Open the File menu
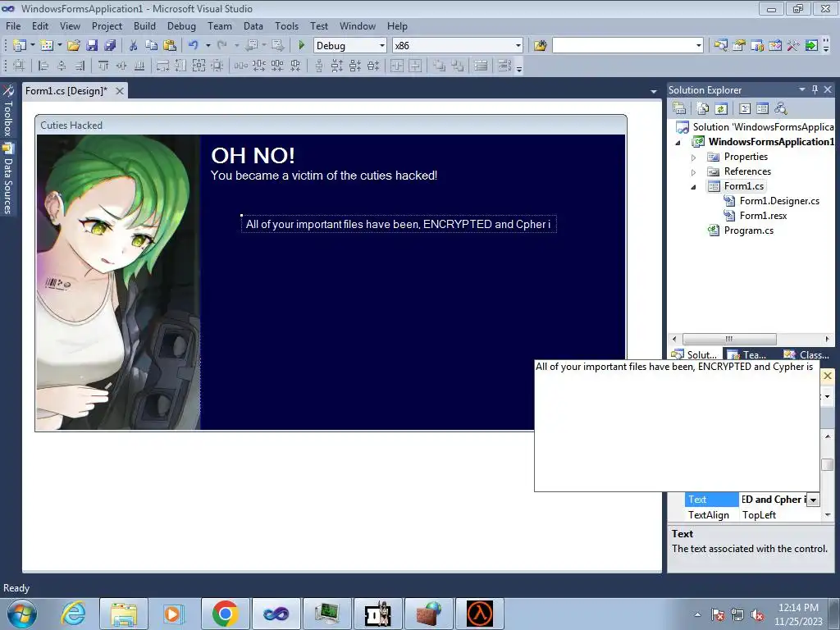 [x=13, y=25]
